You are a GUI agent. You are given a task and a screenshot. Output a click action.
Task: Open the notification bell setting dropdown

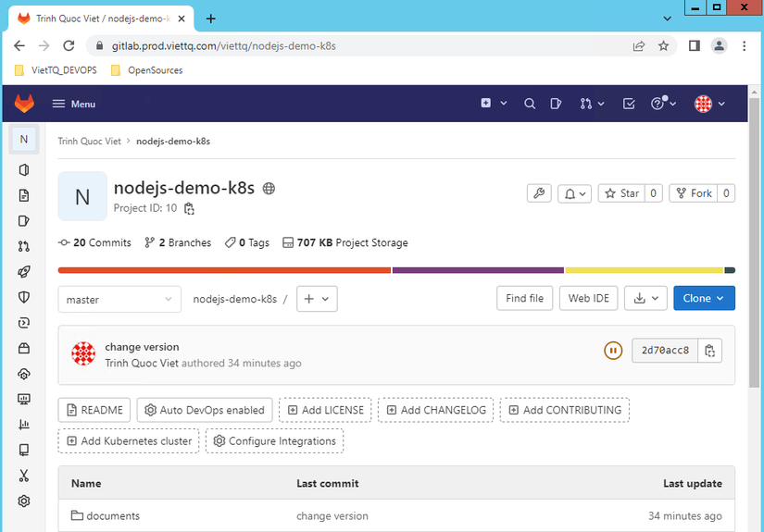click(x=575, y=193)
